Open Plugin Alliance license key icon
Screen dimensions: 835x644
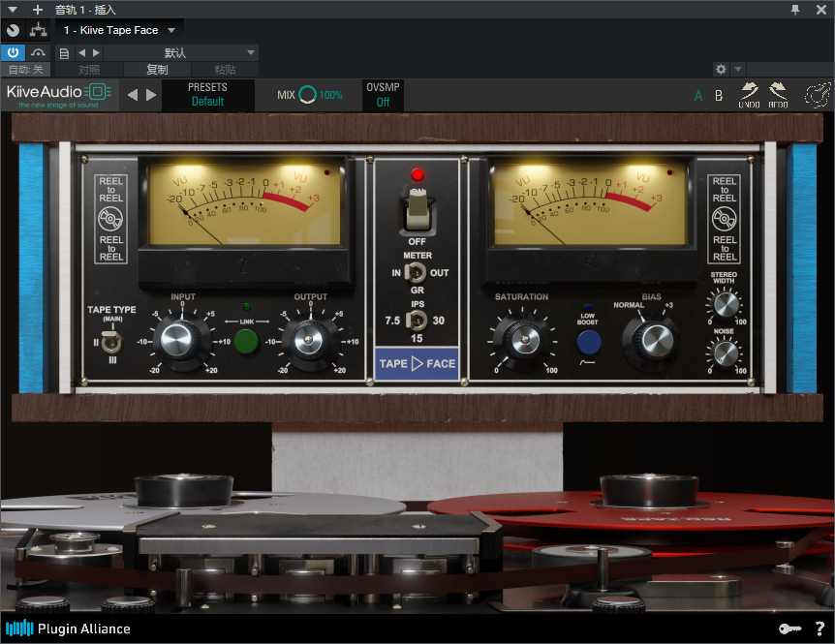[x=789, y=629]
